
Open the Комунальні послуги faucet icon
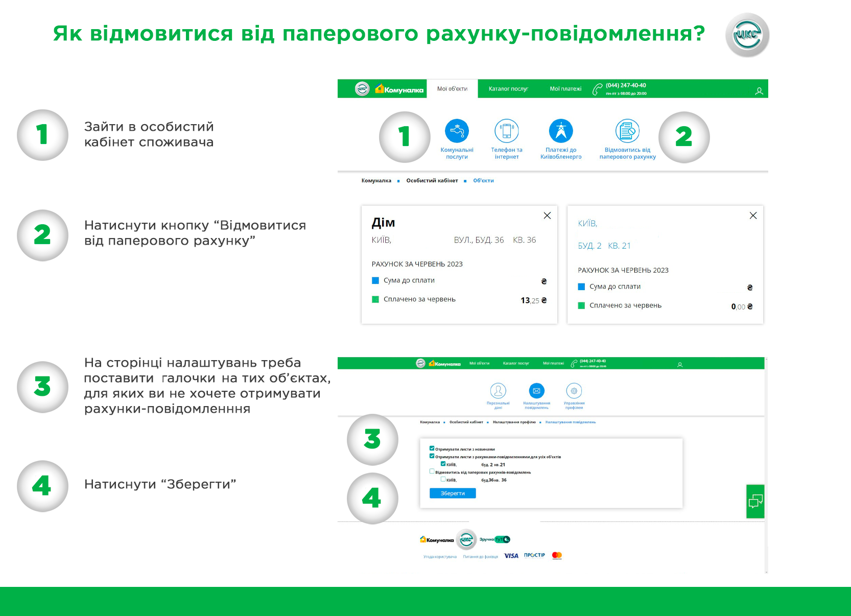click(457, 131)
